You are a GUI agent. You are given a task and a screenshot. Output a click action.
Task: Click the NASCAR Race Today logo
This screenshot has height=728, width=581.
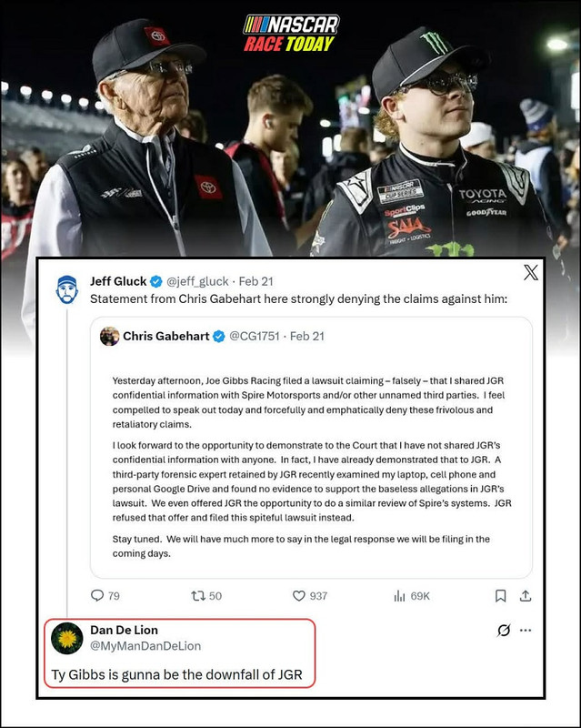tap(291, 33)
